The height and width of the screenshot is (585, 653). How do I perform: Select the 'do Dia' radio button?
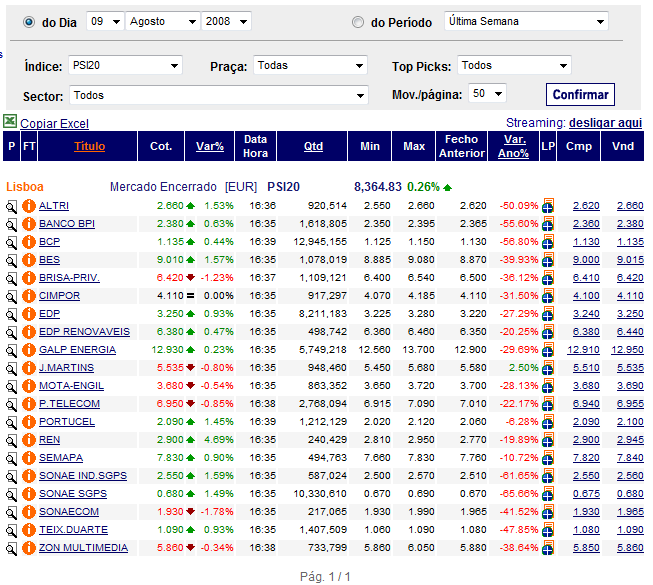[28, 22]
